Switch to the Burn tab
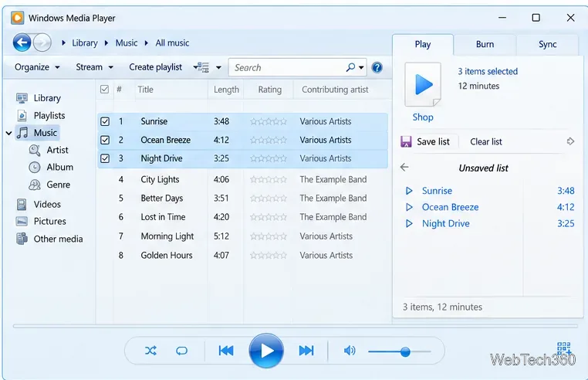588x380 pixels. pyautogui.click(x=485, y=44)
